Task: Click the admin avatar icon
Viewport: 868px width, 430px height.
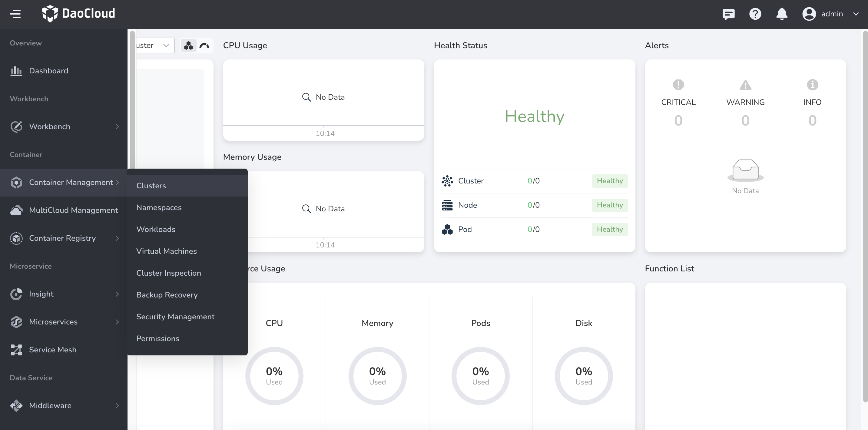Action: [809, 14]
